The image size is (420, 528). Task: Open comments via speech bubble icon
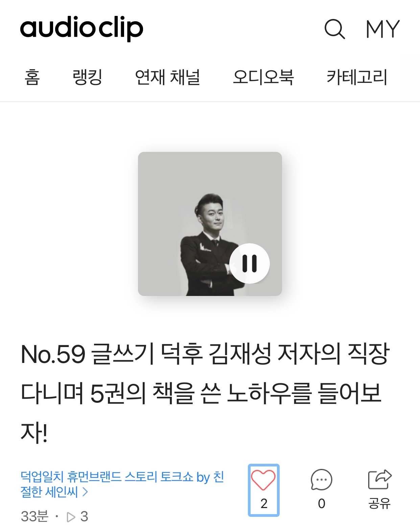click(321, 480)
